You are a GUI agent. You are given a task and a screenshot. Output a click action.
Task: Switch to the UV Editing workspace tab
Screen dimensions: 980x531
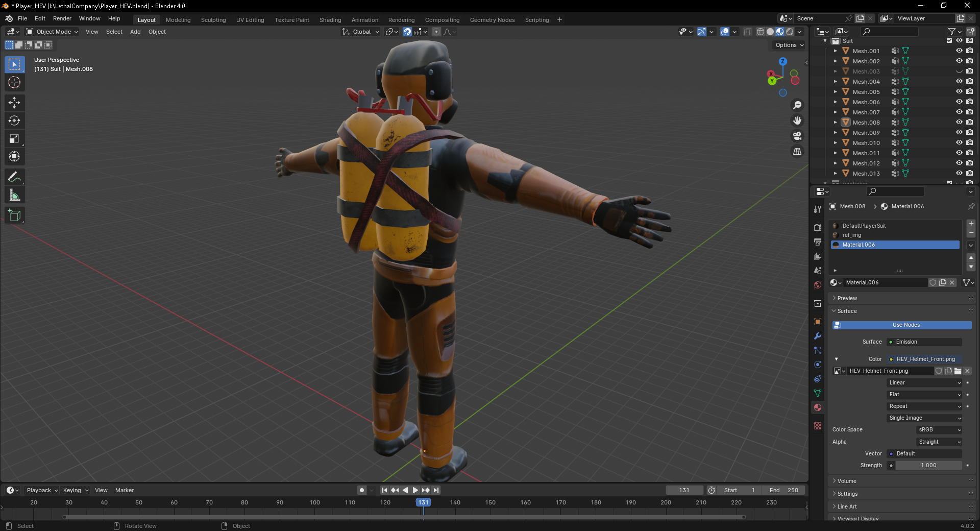(250, 20)
